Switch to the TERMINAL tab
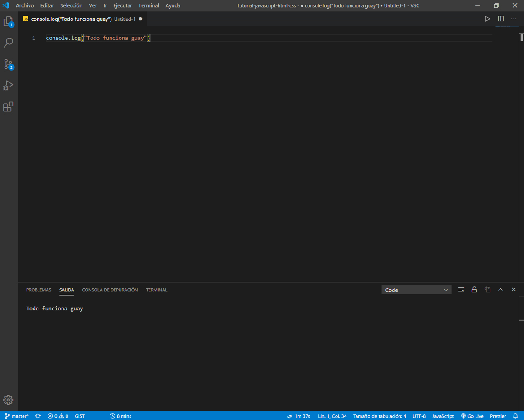524x420 pixels. [x=156, y=290]
